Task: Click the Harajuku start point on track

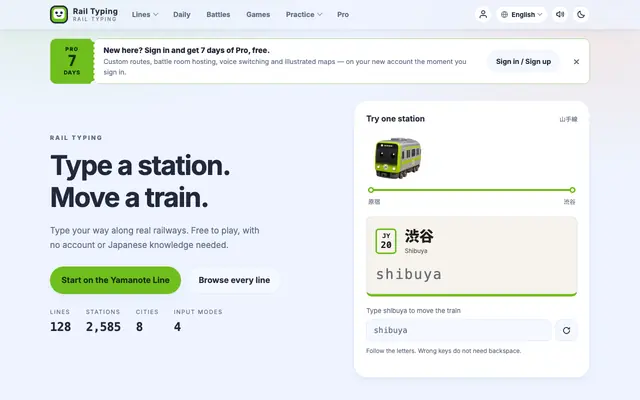Action: coord(371,190)
